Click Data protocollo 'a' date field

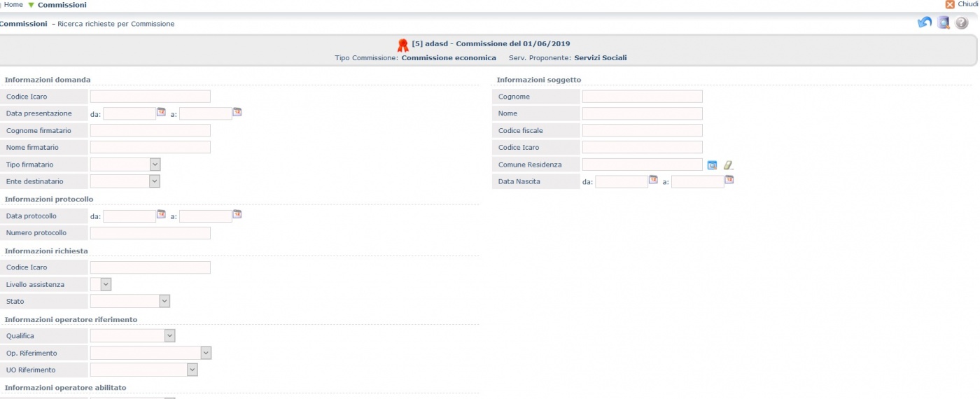(x=206, y=216)
